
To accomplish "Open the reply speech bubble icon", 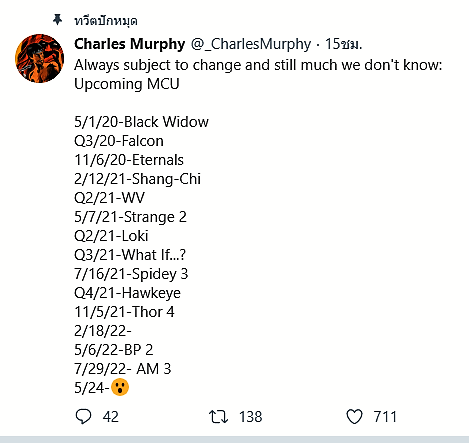I will tap(83, 416).
